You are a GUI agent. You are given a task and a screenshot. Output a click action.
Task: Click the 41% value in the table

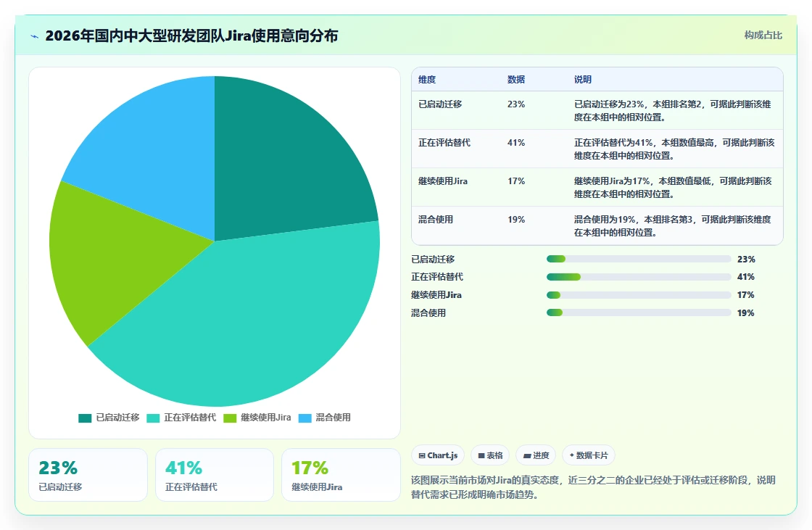click(516, 143)
